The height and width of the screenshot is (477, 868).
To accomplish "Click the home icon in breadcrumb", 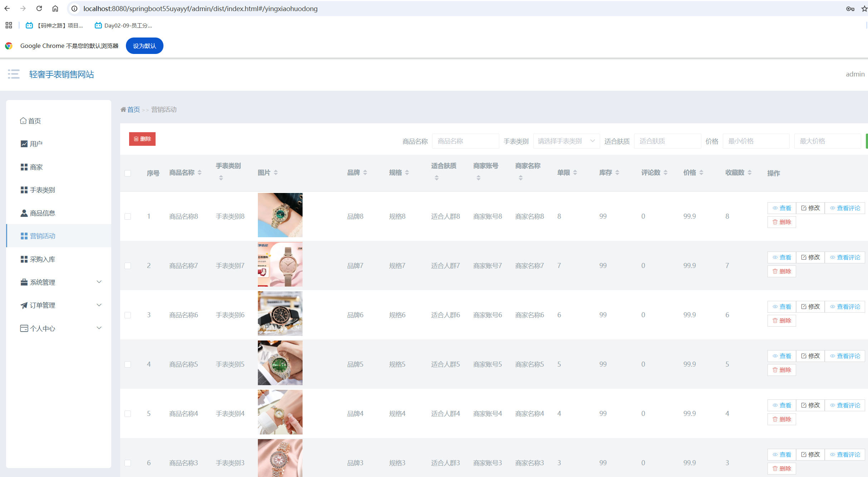I will tap(123, 110).
